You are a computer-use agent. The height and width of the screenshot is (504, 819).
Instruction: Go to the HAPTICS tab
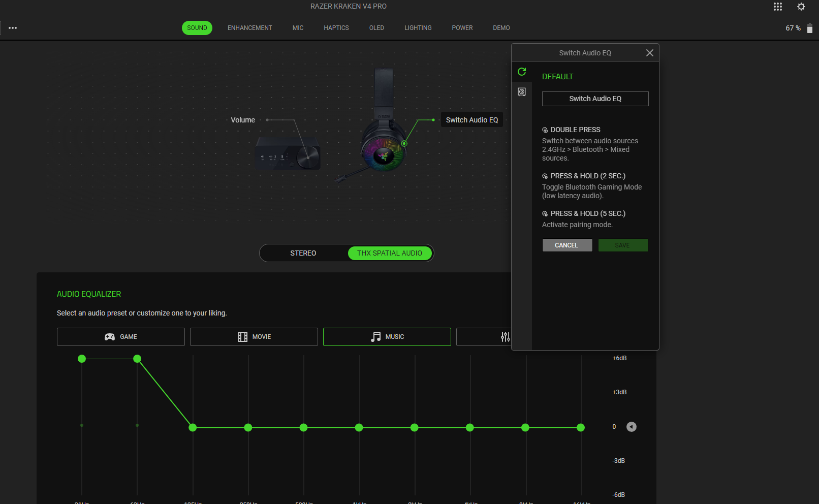pyautogui.click(x=336, y=28)
